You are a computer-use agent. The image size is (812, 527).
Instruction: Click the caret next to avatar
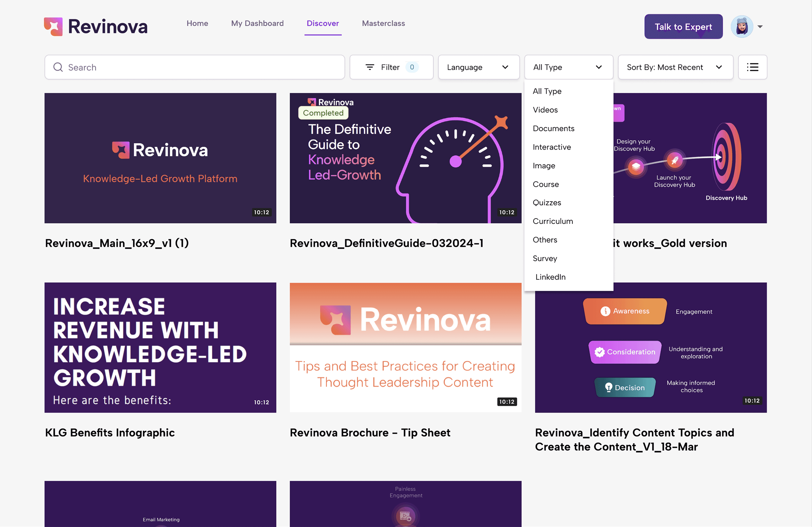760,27
